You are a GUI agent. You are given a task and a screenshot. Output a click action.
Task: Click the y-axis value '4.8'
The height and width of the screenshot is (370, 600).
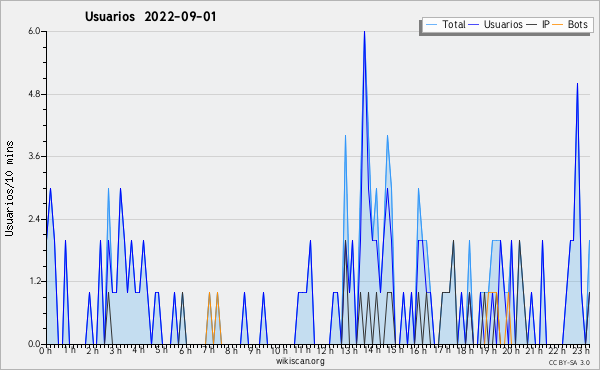34,94
